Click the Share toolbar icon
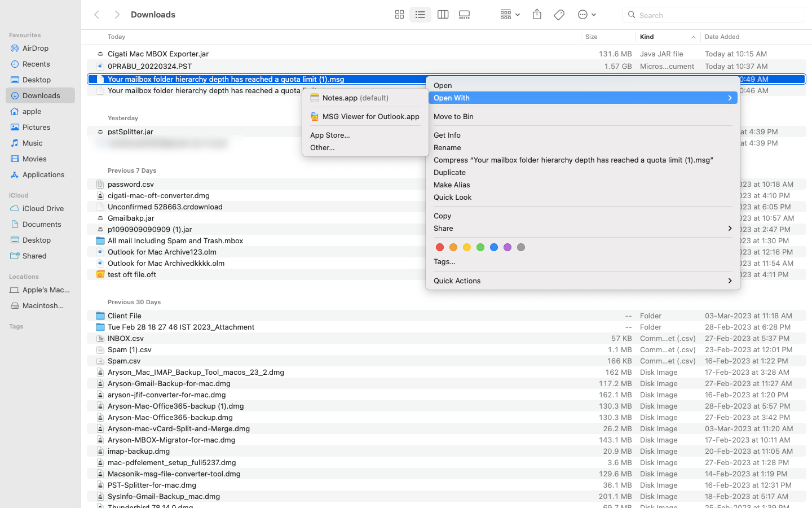The width and height of the screenshot is (812, 508). pyautogui.click(x=537, y=15)
